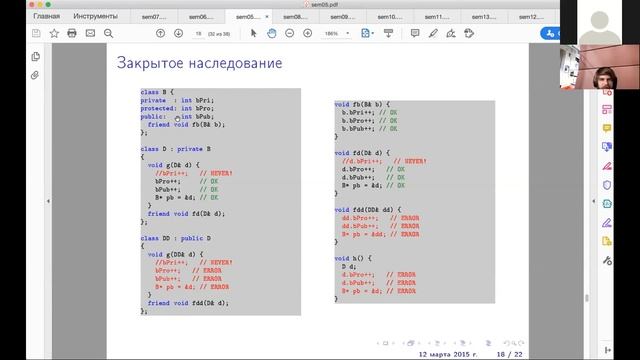Expand the left navigation pane arrow

click(x=48, y=201)
